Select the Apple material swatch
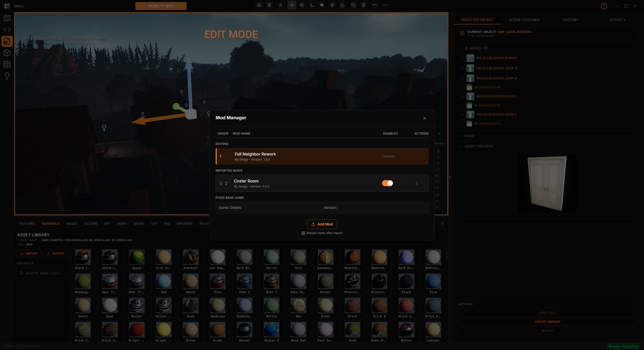This screenshot has height=350, width=644. [137, 259]
